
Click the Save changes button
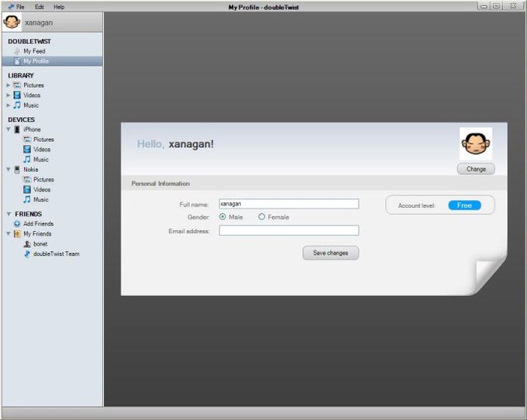[331, 253]
